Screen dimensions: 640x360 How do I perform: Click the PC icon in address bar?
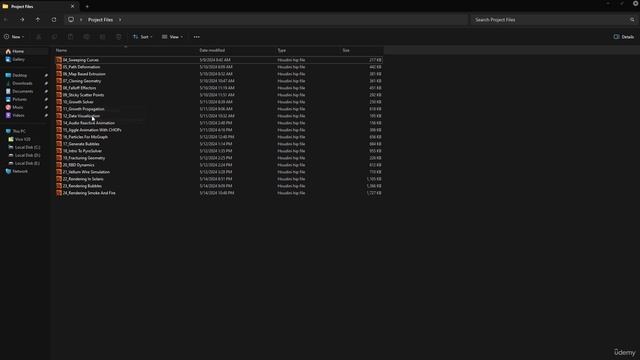point(71,20)
